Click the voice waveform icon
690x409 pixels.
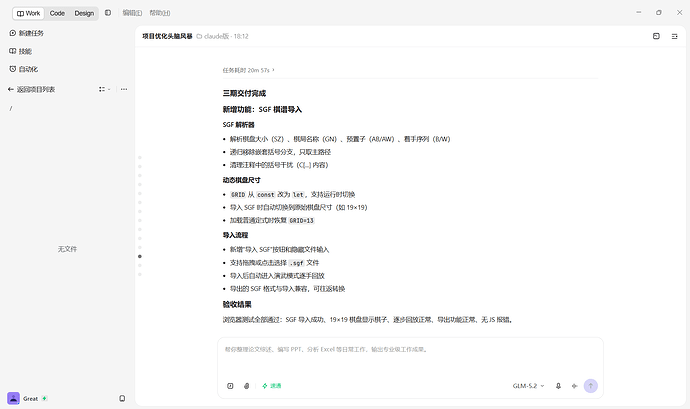pyautogui.click(x=574, y=386)
